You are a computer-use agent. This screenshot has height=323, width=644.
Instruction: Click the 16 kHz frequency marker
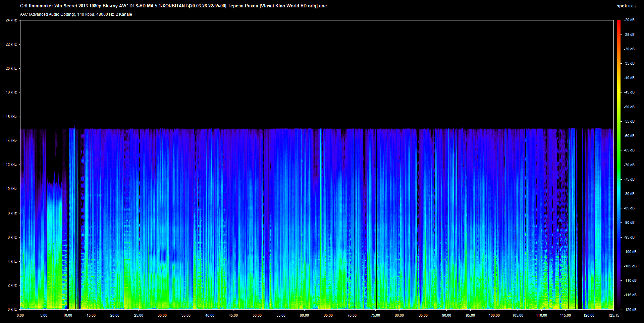11,117
